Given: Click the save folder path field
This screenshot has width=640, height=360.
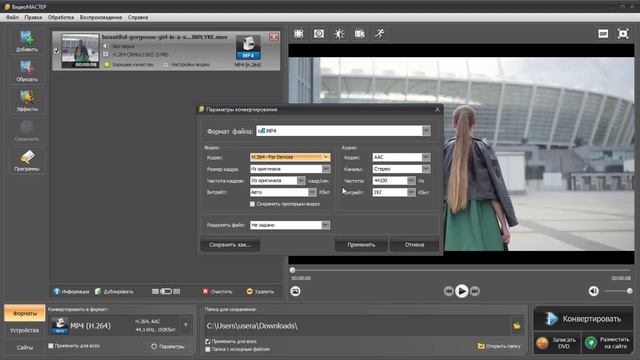Looking at the screenshot, I should 357,326.
